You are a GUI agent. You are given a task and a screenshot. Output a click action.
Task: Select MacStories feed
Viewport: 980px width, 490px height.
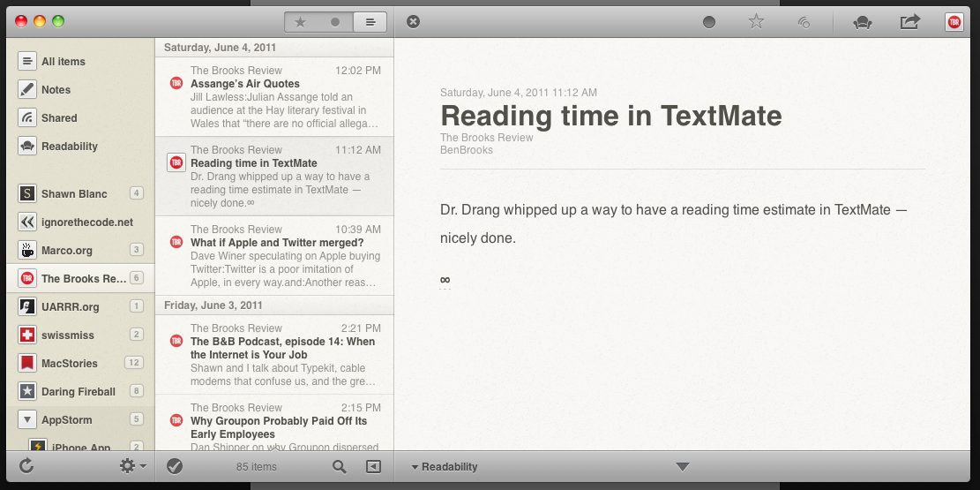click(x=80, y=362)
